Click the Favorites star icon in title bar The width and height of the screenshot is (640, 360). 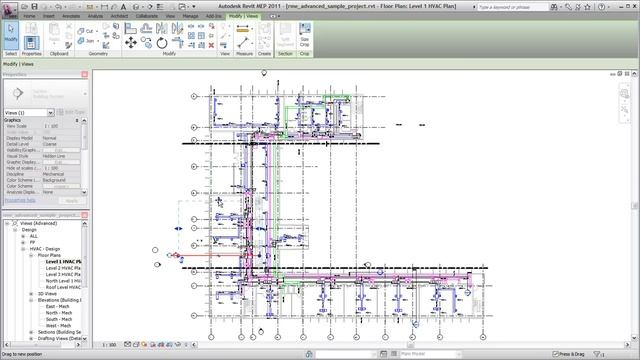pyautogui.click(x=587, y=7)
